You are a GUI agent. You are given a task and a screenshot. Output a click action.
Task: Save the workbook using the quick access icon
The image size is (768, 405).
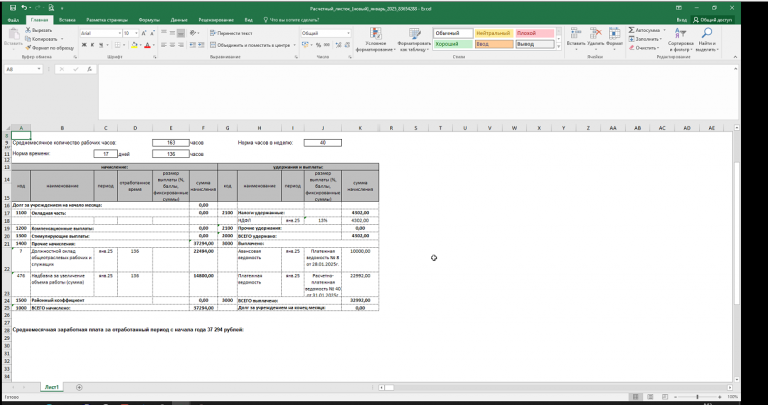click(x=13, y=8)
